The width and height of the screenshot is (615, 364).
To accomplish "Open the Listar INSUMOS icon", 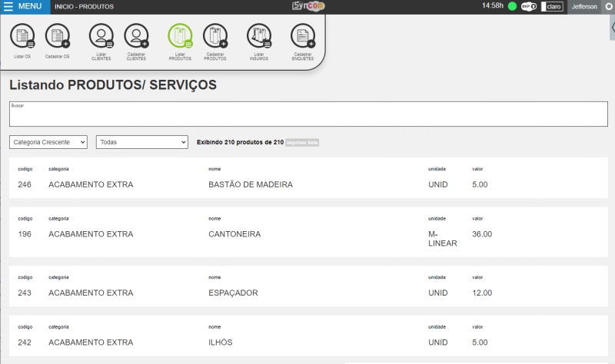I will 259,36.
